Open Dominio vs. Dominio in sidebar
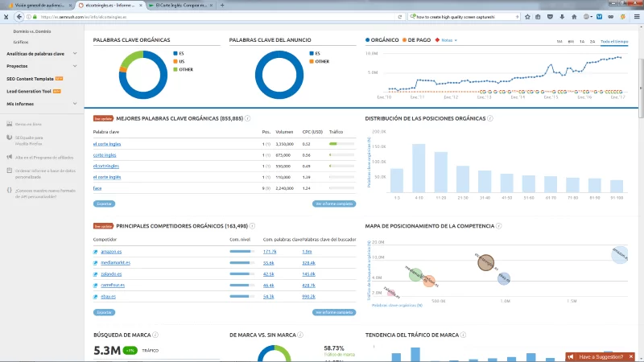 tap(32, 31)
